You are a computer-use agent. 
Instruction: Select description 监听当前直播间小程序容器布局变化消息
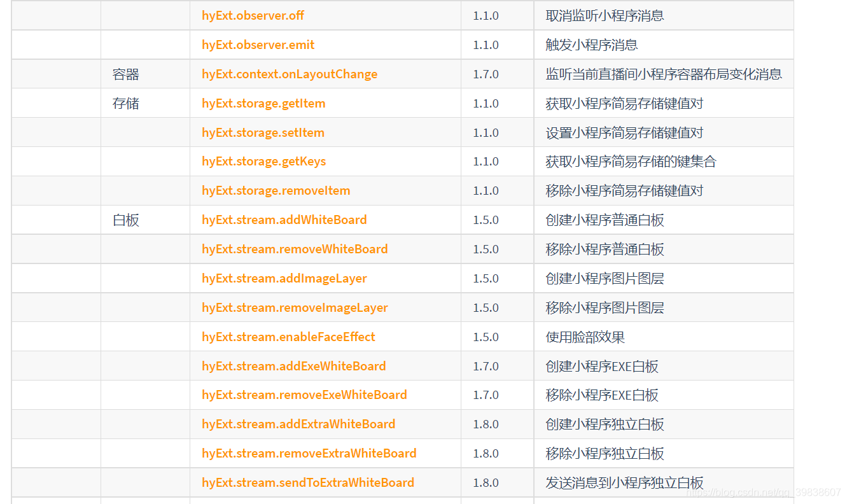(x=664, y=74)
